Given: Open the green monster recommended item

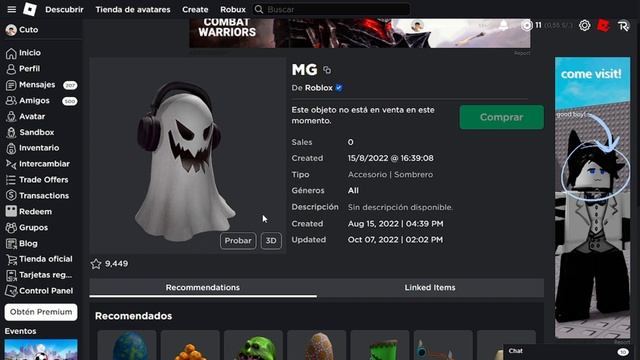Looking at the screenshot, I should [253, 346].
